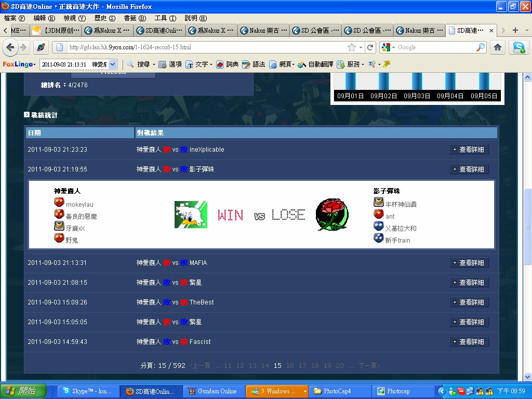Click the Home button in the navigation bar

click(x=497, y=47)
